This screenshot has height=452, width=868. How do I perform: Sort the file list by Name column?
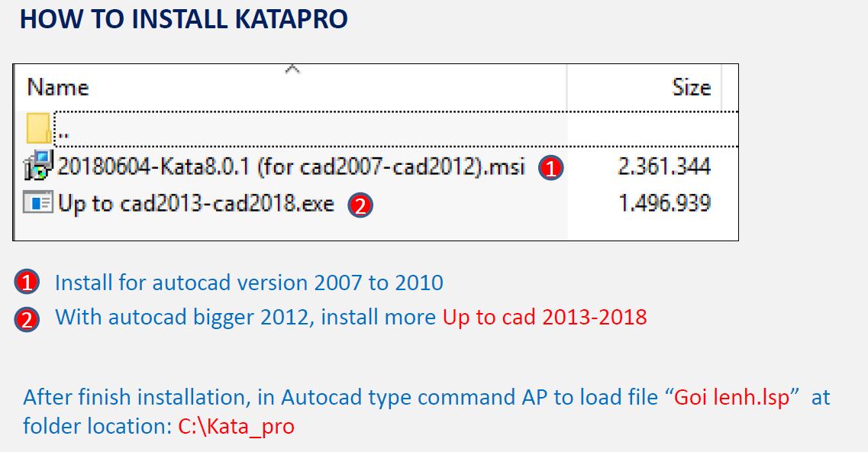(57, 88)
